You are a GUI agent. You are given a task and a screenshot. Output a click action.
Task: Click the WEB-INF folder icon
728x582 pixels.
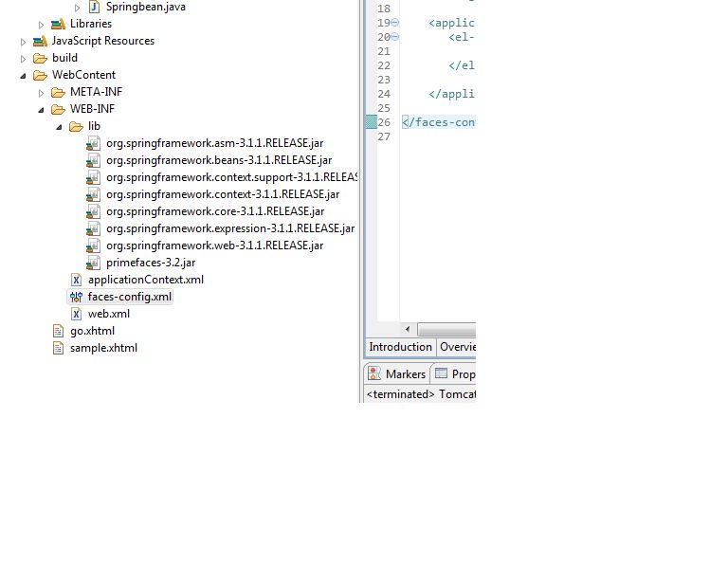58,110
